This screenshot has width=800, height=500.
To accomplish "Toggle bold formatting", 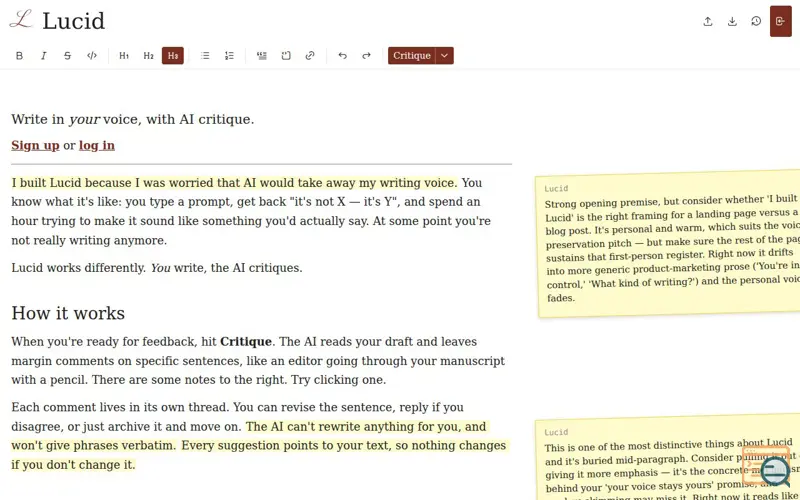I will [19, 56].
